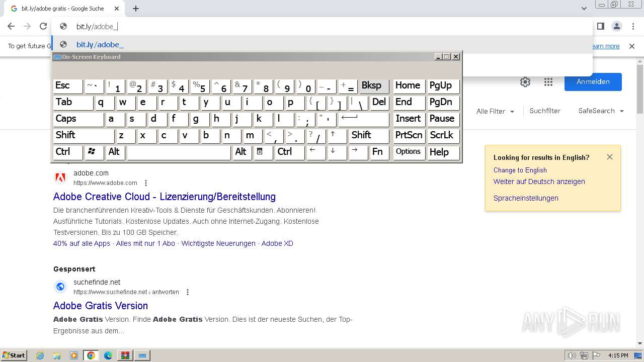Image resolution: width=644 pixels, height=362 pixels.
Task: Open Chrome from the taskbar
Action: tap(91, 355)
